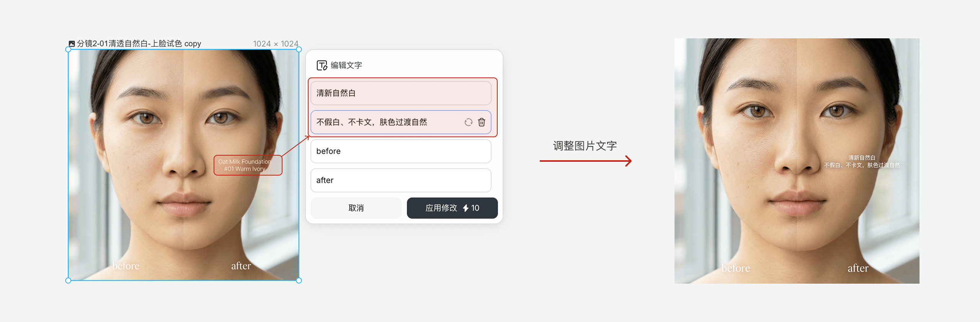This screenshot has height=322, width=980.
Task: Click the layer title 分镜2-01清透自然白
Action: point(139,44)
